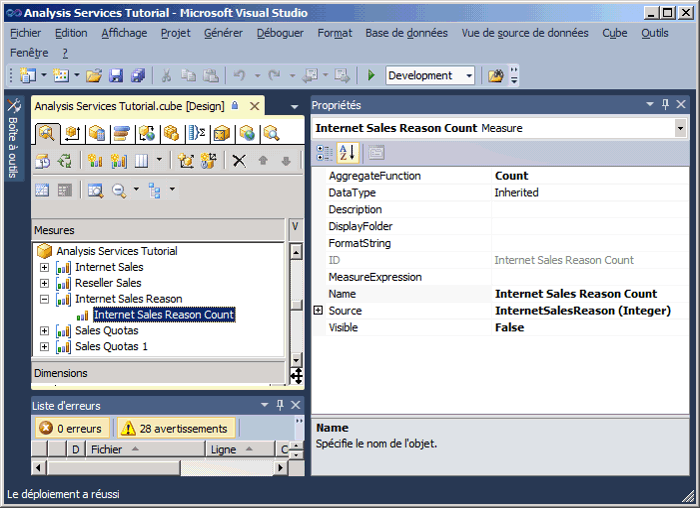Expand the Source property row

319,311
